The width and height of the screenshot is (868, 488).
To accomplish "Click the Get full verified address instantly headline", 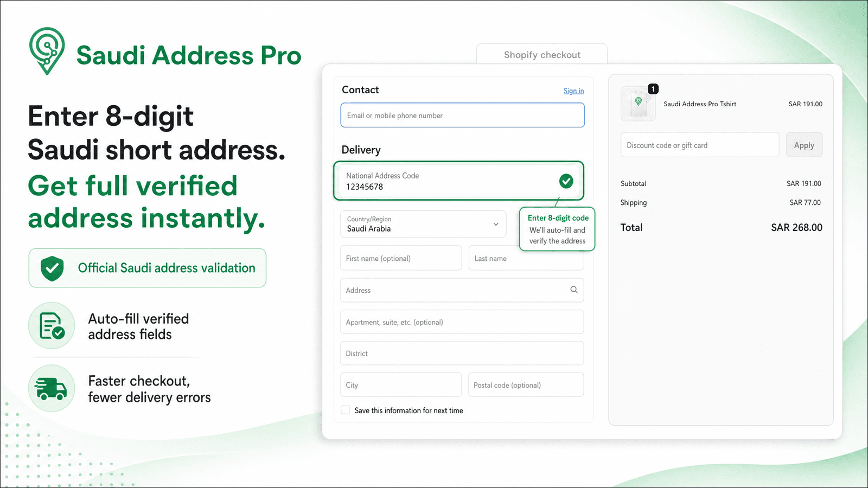I will 146,202.
